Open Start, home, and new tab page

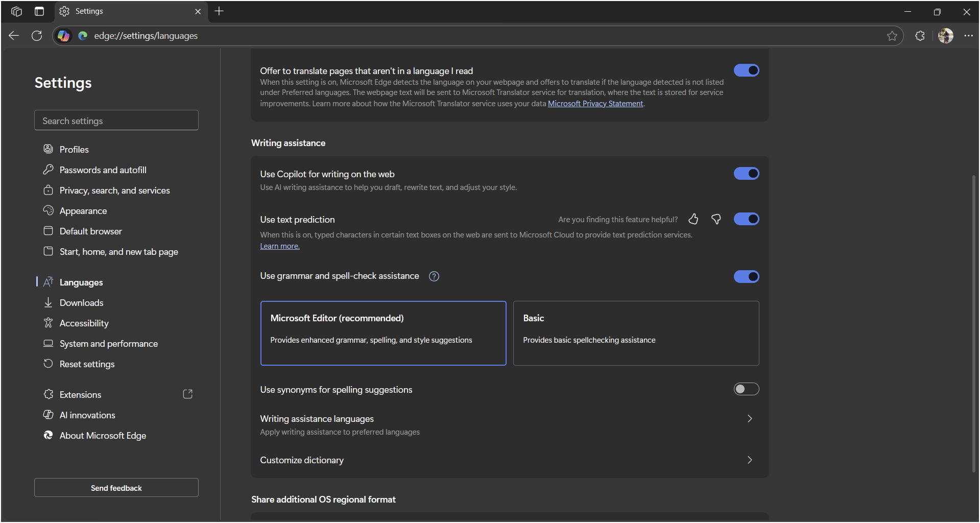tap(119, 252)
